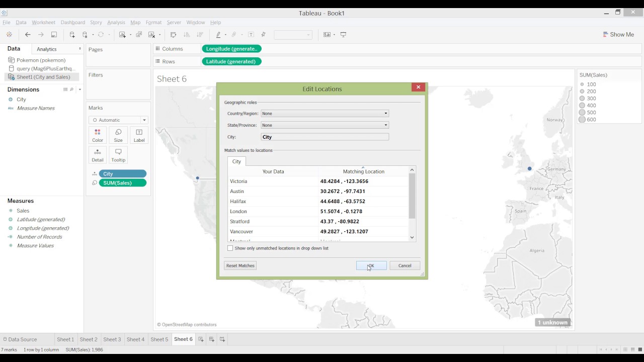The image size is (644, 362).
Task: Click the Reset Matches button
Action: pyautogui.click(x=240, y=265)
